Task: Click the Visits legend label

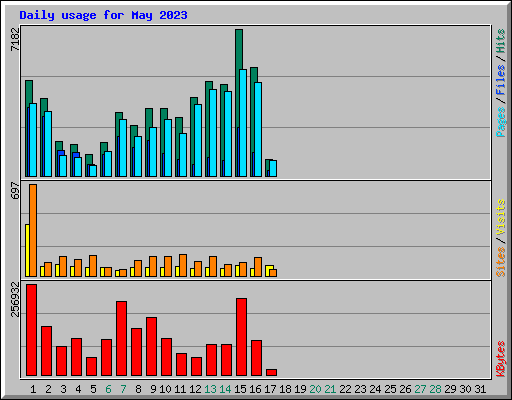Action: tap(501, 217)
